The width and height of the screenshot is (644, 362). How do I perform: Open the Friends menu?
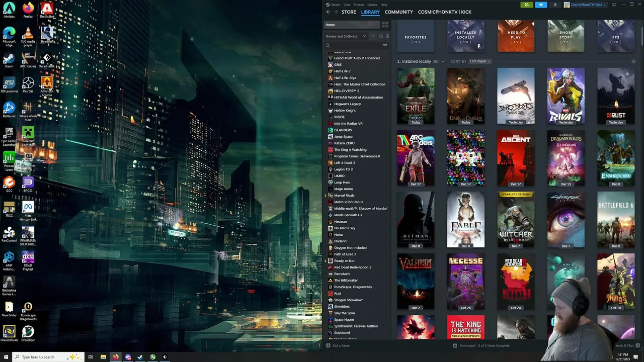point(359,5)
